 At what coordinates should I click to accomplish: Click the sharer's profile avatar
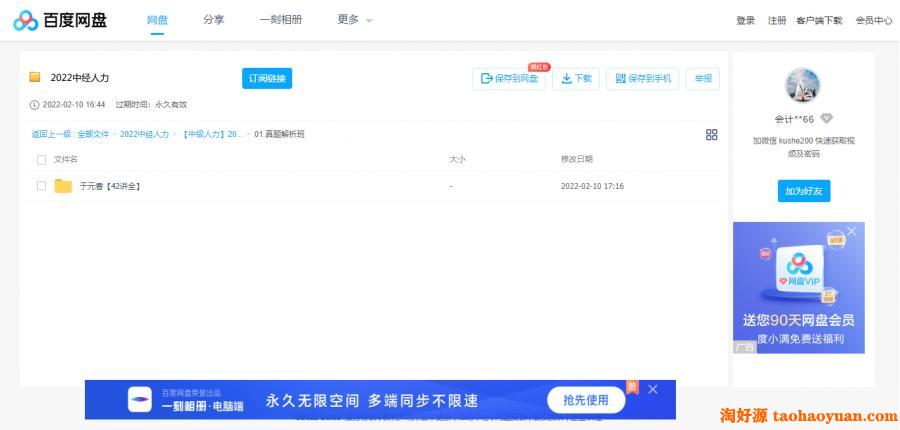[802, 87]
